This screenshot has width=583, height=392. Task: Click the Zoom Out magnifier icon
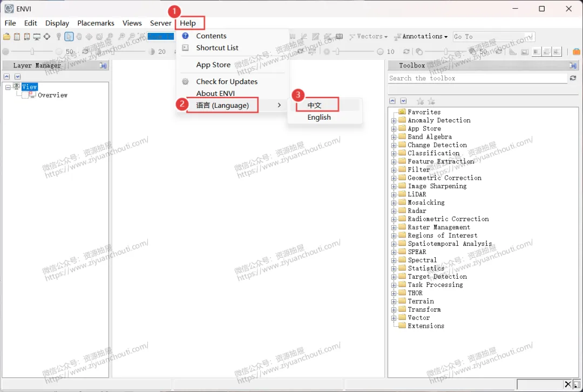click(132, 37)
